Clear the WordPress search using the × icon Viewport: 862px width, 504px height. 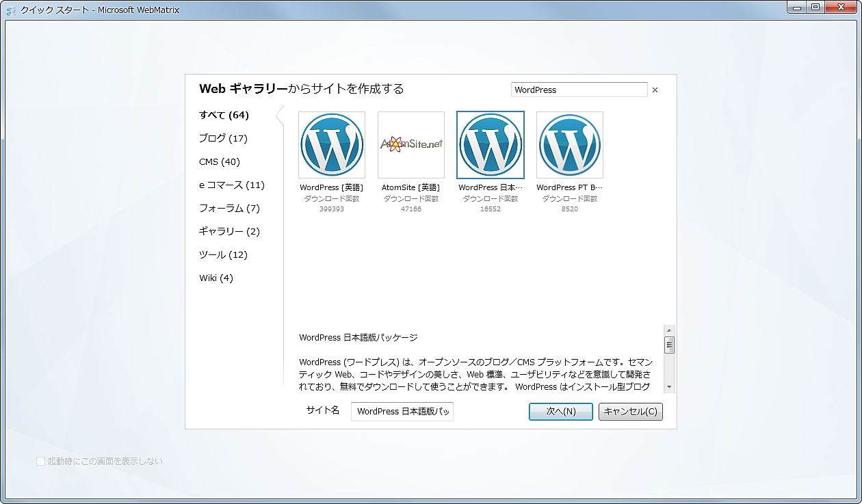click(655, 90)
